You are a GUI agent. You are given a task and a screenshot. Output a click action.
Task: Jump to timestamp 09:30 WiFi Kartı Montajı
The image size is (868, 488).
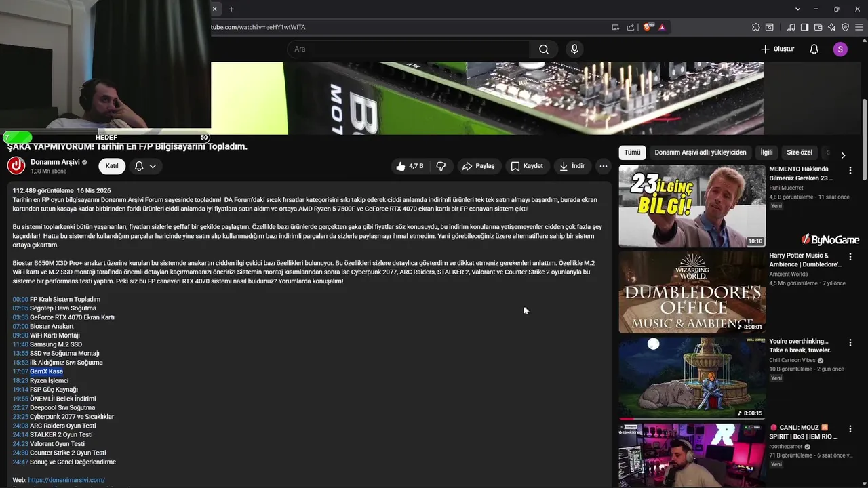coord(20,335)
